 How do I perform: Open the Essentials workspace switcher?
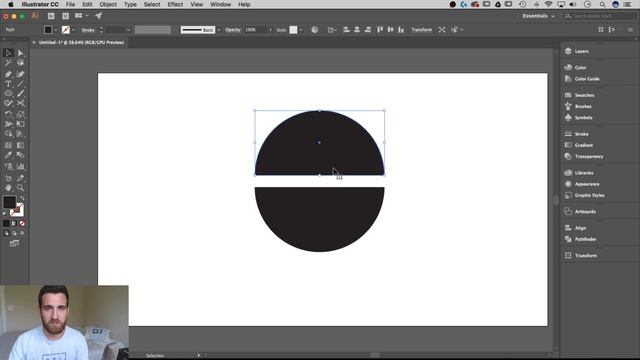pos(538,16)
